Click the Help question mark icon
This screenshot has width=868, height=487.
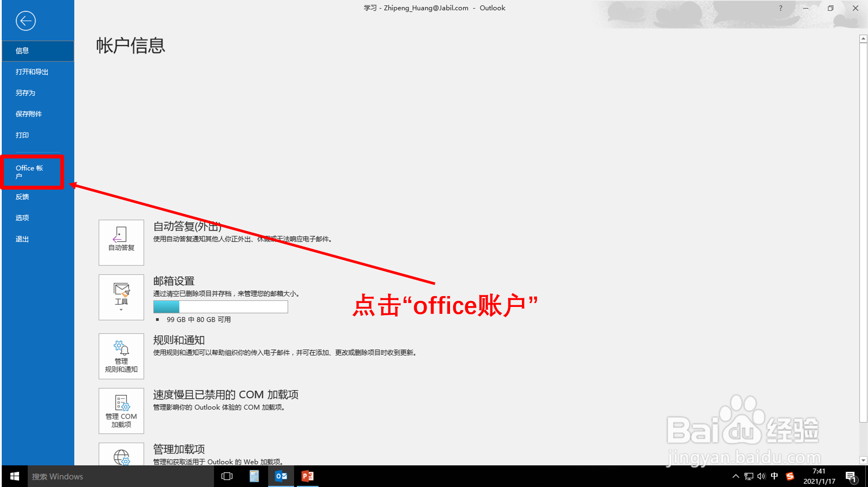coord(780,8)
